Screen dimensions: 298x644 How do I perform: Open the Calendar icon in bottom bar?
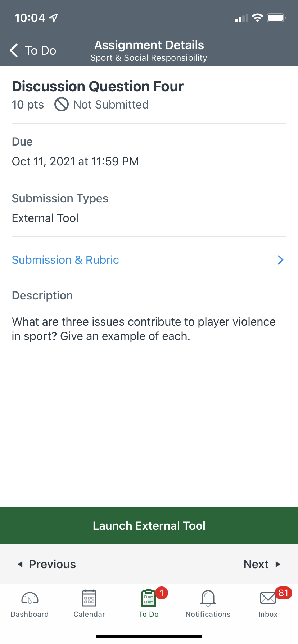(x=89, y=598)
